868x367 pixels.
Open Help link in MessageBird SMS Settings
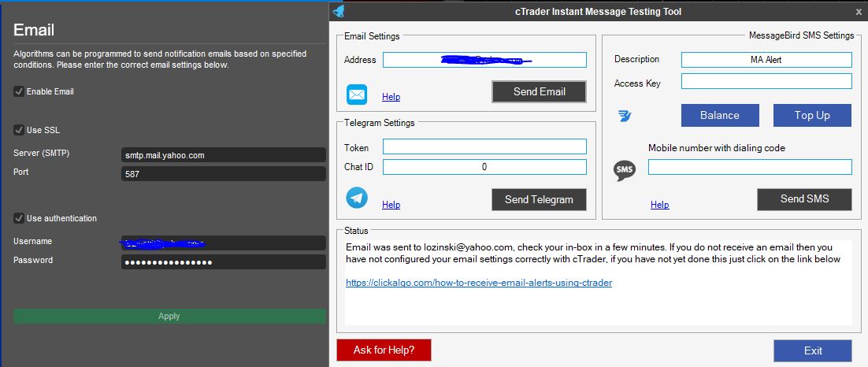point(659,205)
